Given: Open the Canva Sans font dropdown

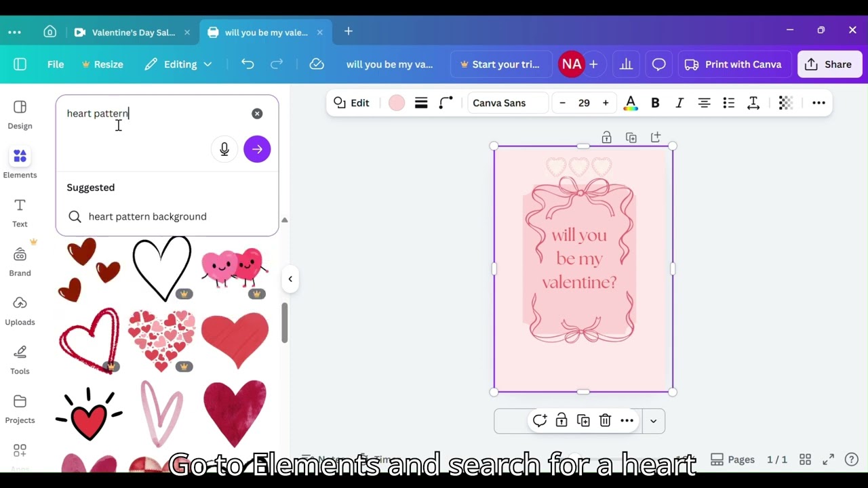Looking at the screenshot, I should 507,103.
